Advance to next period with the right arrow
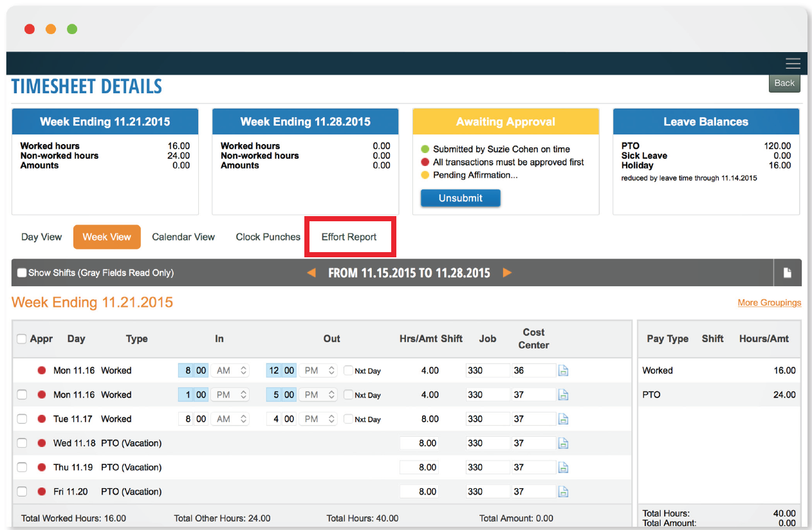Screen dimensions: 812x530 pos(507,272)
